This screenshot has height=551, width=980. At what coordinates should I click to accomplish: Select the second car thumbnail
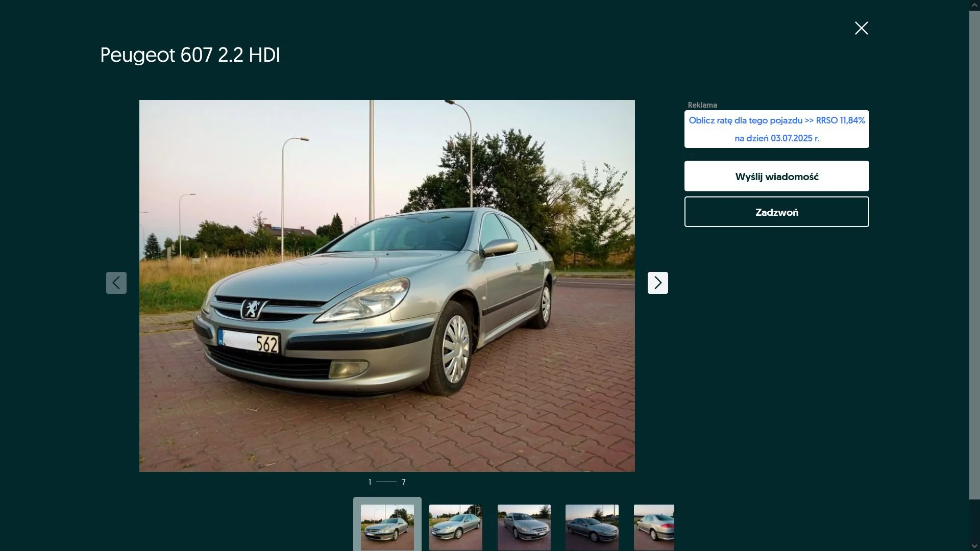pos(456,527)
